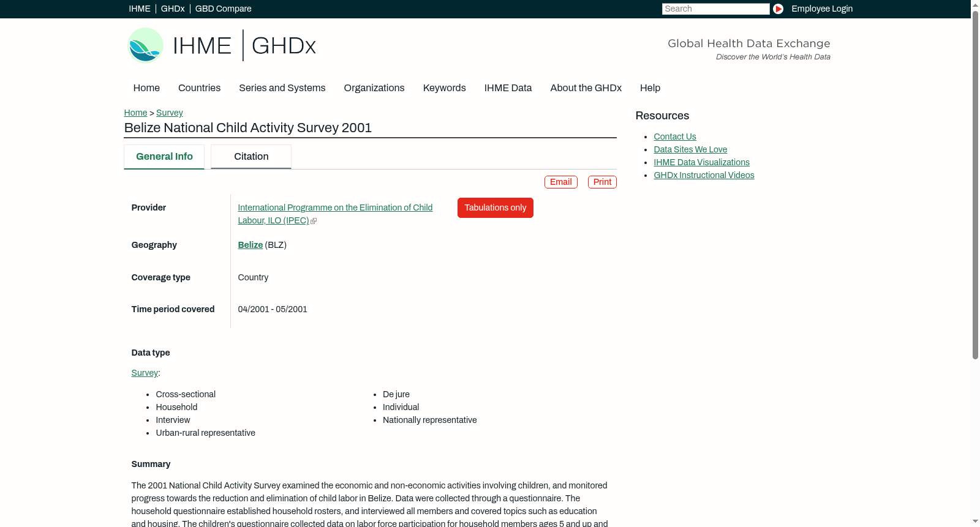Open About the GHDx page
This screenshot has width=980, height=527.
(x=586, y=88)
